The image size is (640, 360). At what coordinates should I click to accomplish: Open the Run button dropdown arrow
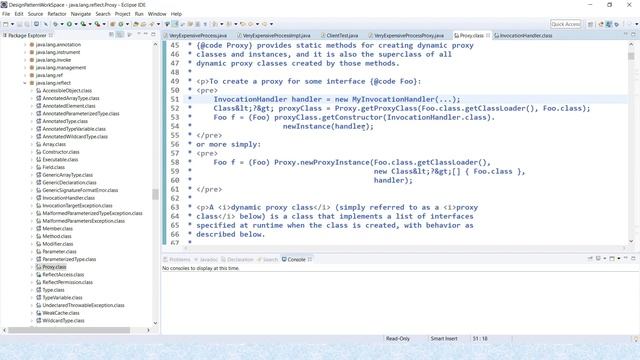point(76,24)
